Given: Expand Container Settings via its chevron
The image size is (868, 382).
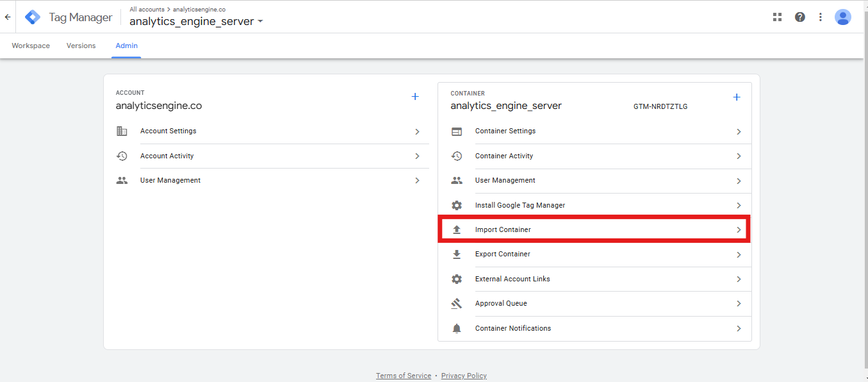Looking at the screenshot, I should (x=739, y=131).
